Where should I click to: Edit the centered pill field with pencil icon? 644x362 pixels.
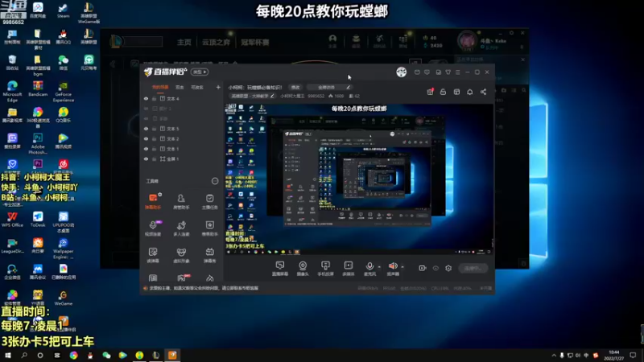click(x=329, y=87)
